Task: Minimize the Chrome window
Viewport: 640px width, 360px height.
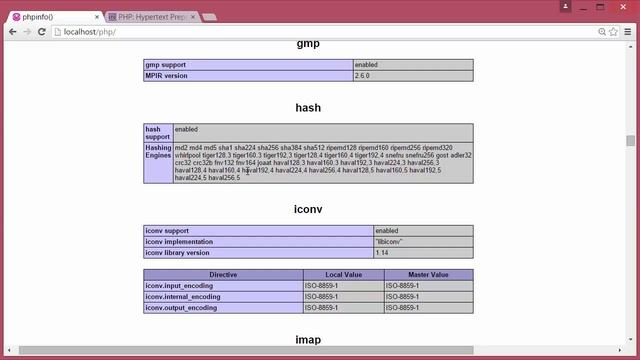Action: 583,7
